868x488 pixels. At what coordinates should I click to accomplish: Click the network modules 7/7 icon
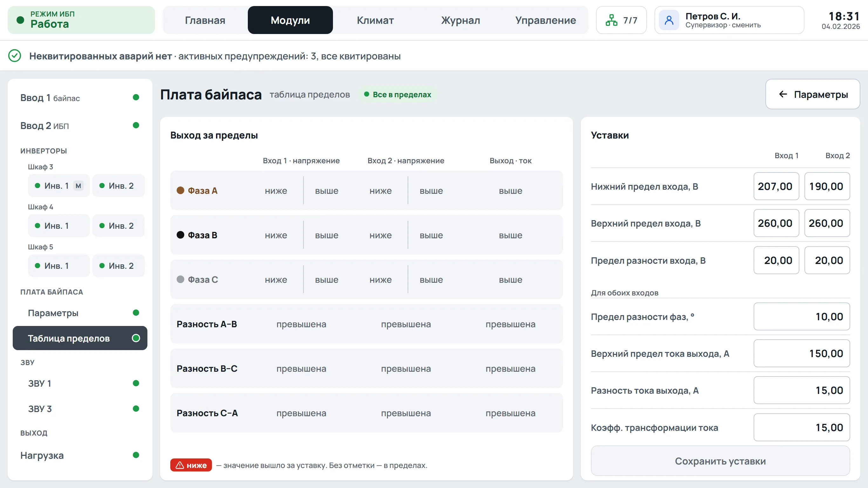(611, 20)
